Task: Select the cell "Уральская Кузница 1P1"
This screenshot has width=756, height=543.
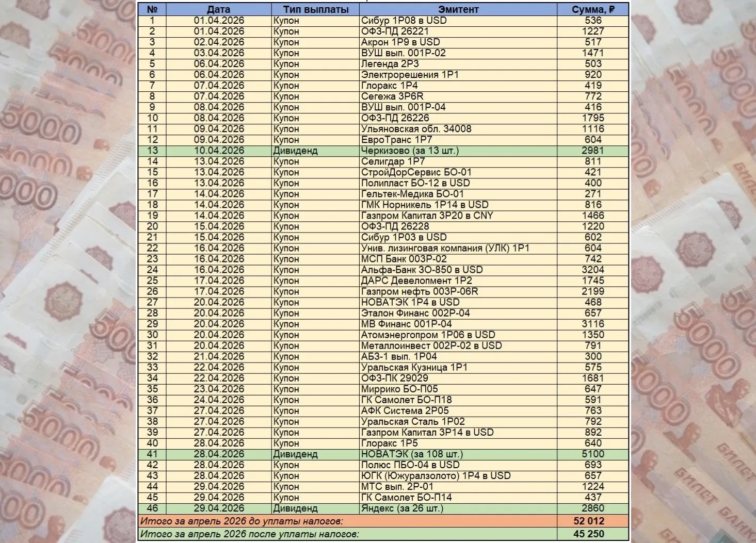Action: [458, 367]
